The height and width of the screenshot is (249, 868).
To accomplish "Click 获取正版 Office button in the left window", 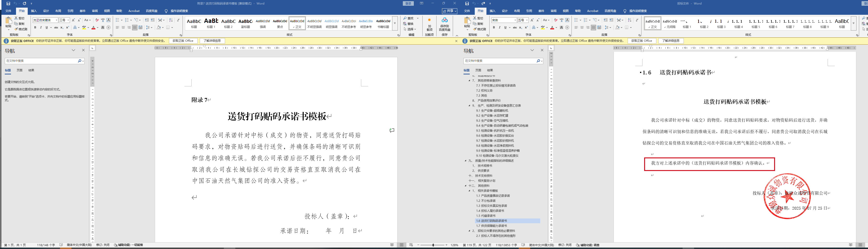I will coord(183,41).
